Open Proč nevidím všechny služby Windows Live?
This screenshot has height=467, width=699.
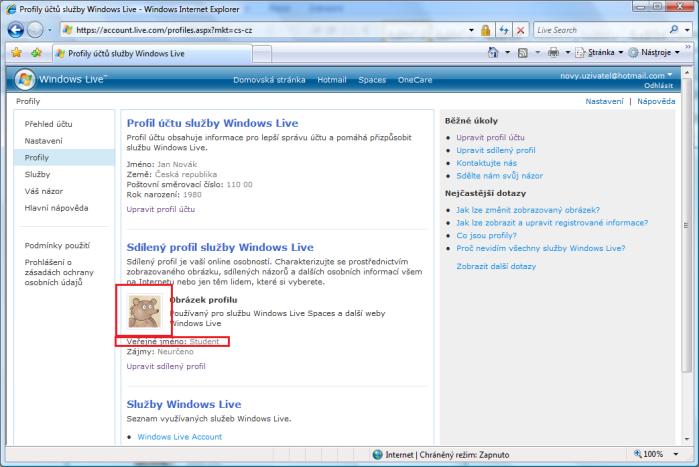541,248
